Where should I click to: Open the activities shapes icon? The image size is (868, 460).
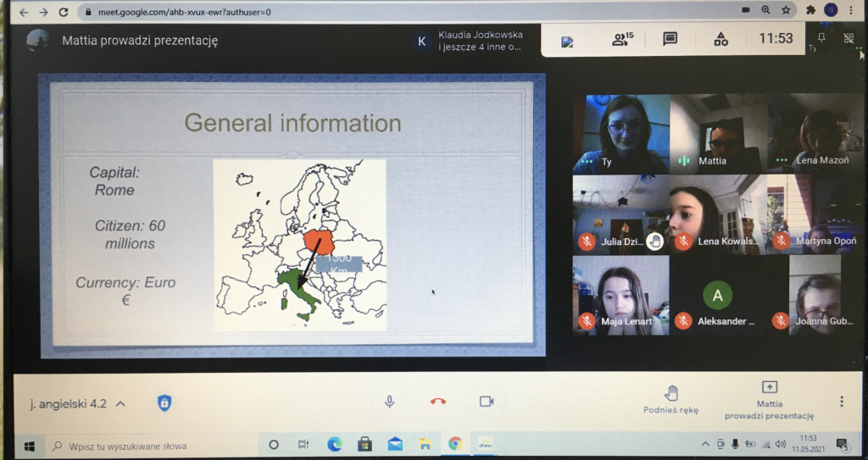[721, 39]
